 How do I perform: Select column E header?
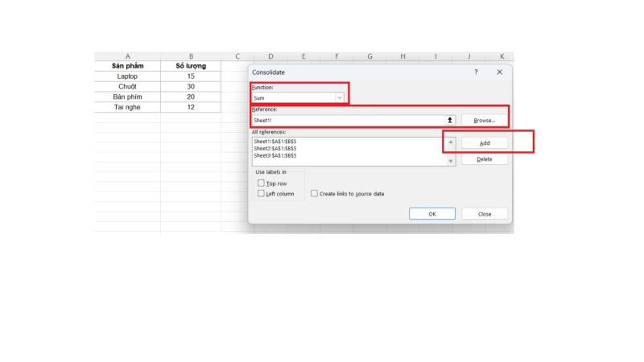coord(303,56)
